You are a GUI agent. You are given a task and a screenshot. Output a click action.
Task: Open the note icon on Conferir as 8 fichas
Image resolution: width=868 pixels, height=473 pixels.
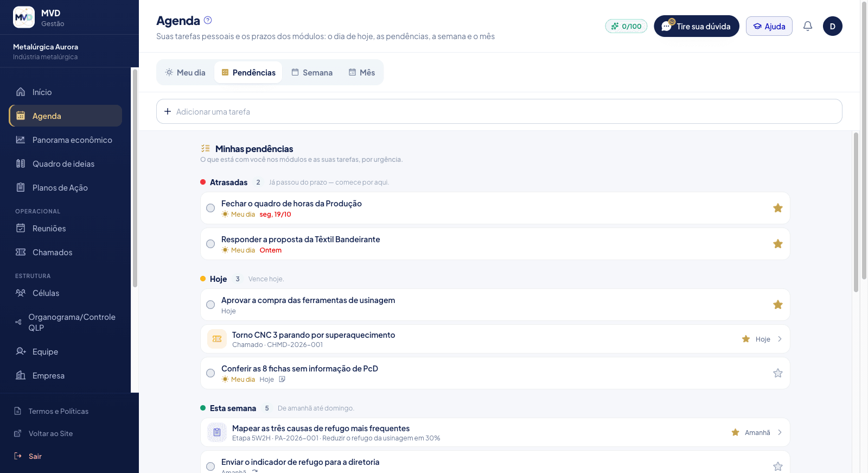282,380
